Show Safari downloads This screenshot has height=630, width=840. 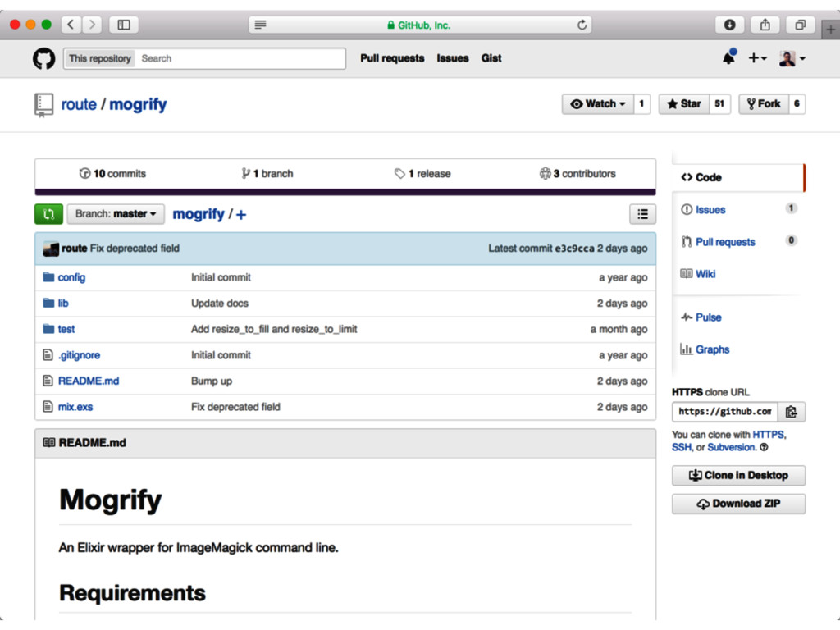click(729, 25)
